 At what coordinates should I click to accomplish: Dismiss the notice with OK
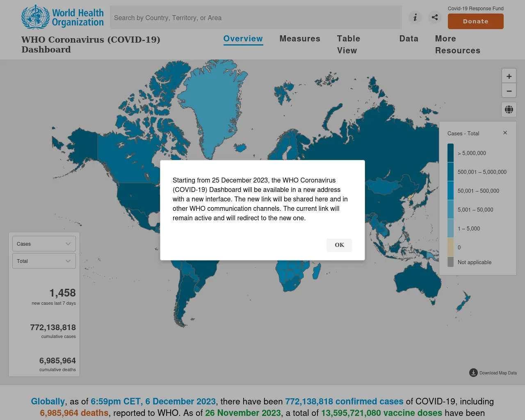340,245
